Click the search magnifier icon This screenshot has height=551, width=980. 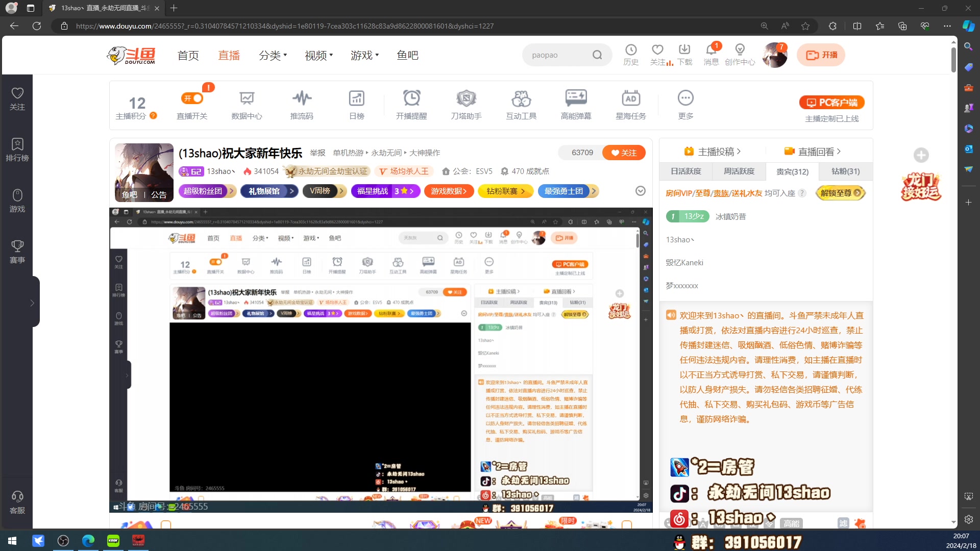597,55
